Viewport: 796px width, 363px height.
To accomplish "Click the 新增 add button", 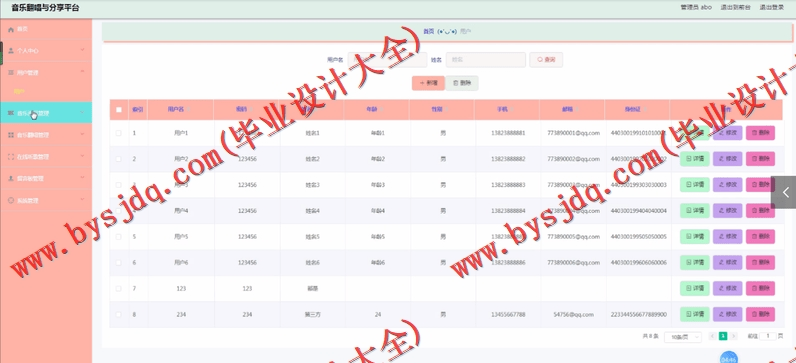I will pyautogui.click(x=428, y=83).
